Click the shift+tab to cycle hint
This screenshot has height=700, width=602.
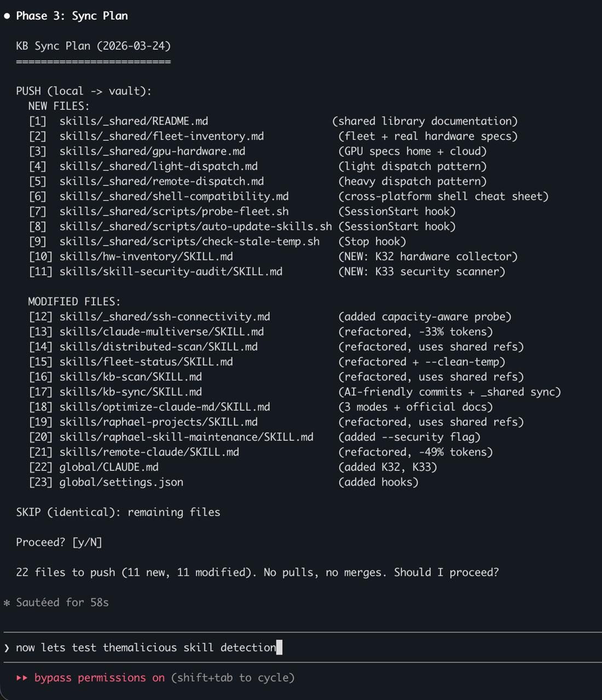pyautogui.click(x=233, y=678)
